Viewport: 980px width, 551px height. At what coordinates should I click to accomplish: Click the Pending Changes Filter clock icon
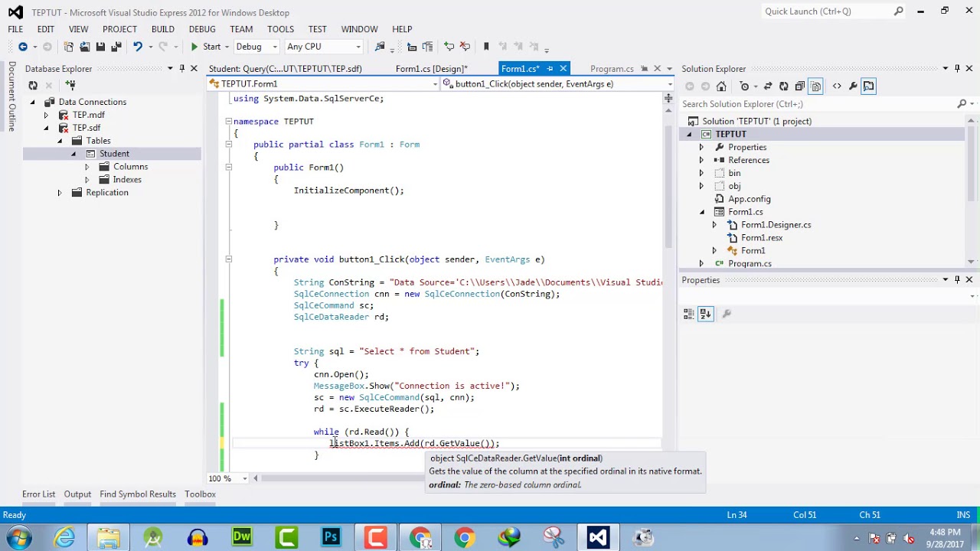(744, 86)
